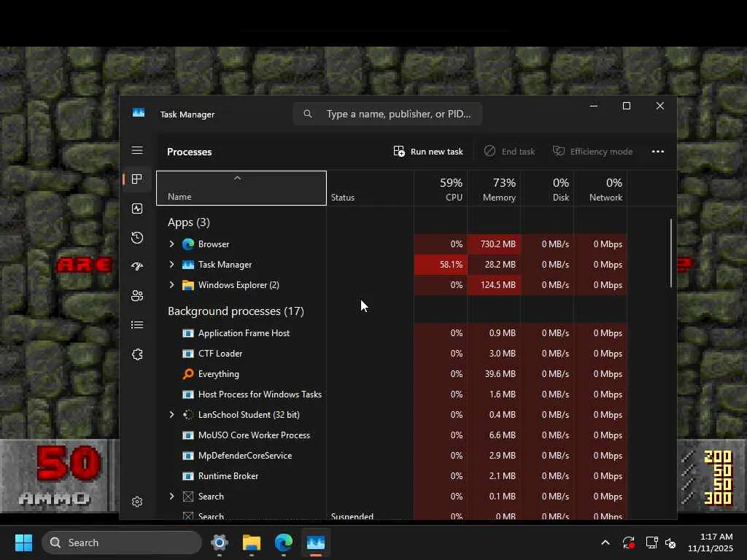Click the sync status tray icon

(628, 542)
